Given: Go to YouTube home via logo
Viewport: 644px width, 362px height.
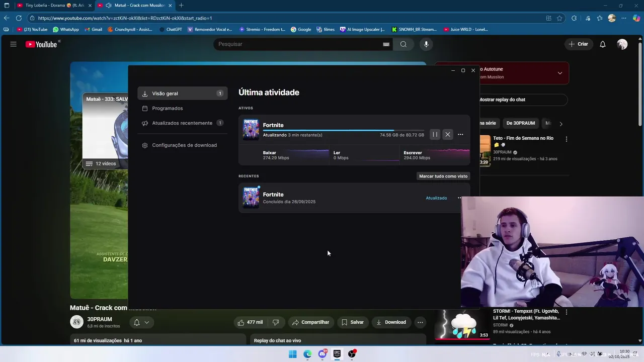Looking at the screenshot, I should [42, 44].
